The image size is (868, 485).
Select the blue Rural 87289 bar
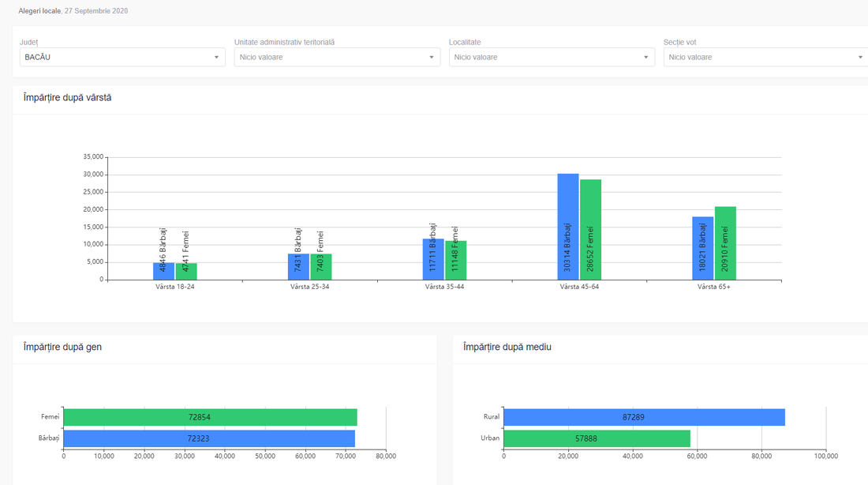coord(644,417)
